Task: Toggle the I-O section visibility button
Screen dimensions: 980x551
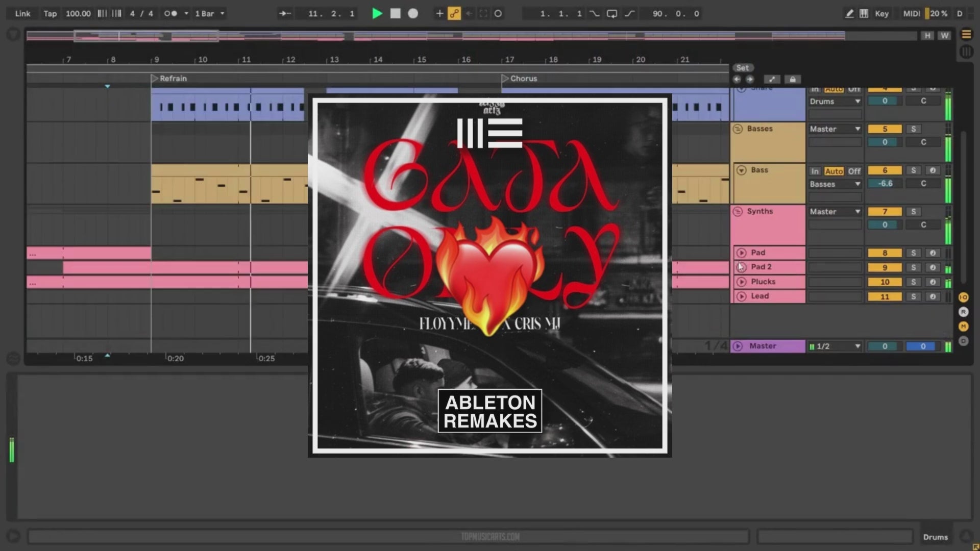Action: tap(963, 297)
